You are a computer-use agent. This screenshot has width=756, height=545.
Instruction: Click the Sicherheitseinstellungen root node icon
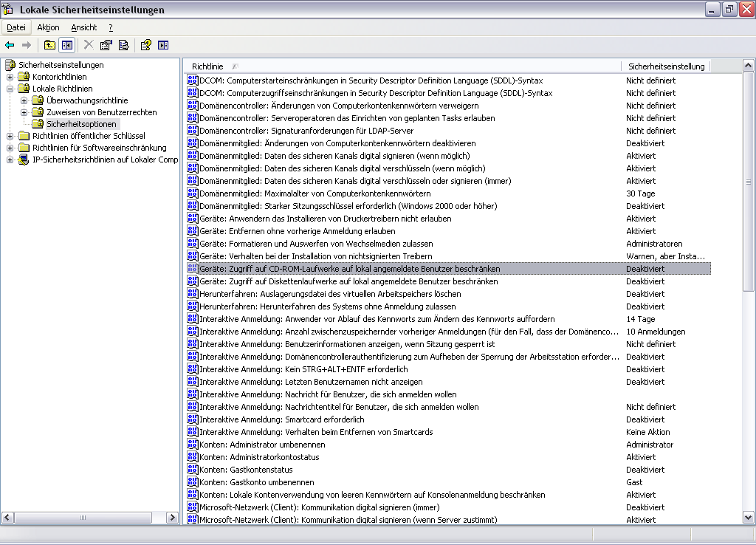click(x=10, y=65)
